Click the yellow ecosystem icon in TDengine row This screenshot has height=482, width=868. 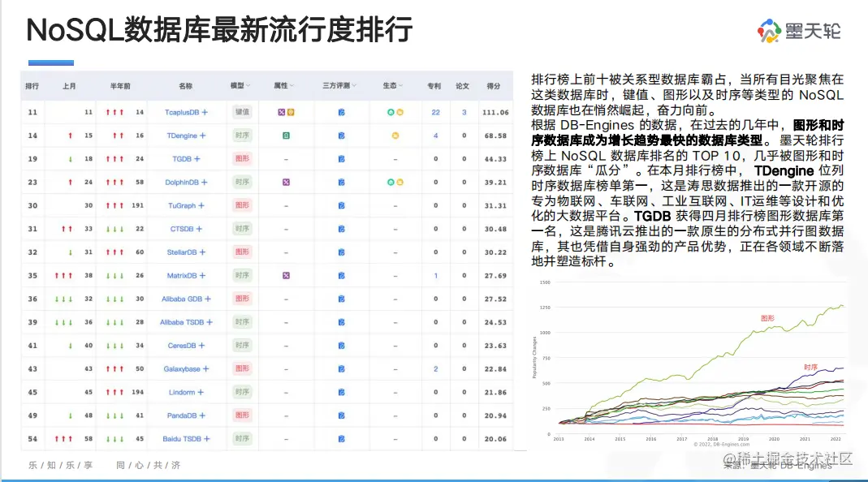click(395, 136)
